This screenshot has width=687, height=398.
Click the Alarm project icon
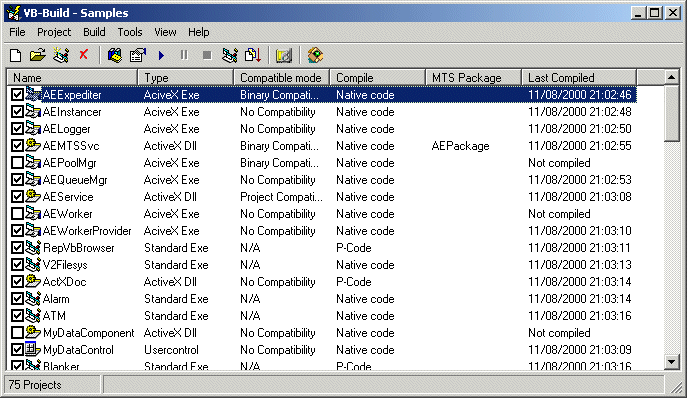coord(33,298)
